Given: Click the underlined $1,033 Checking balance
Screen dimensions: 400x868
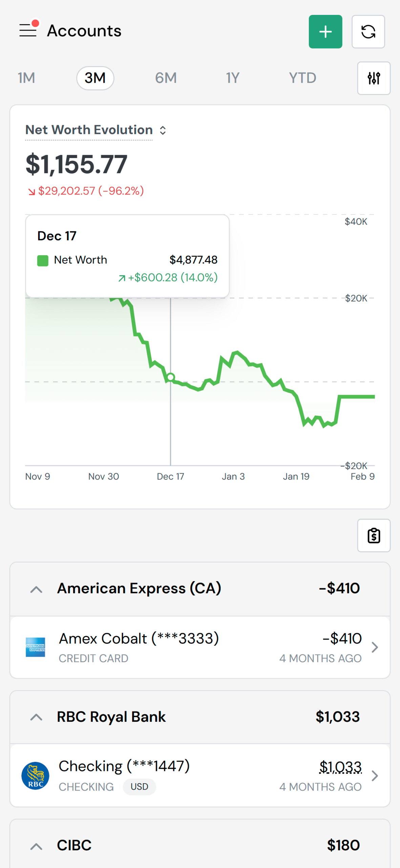Looking at the screenshot, I should pos(340,767).
